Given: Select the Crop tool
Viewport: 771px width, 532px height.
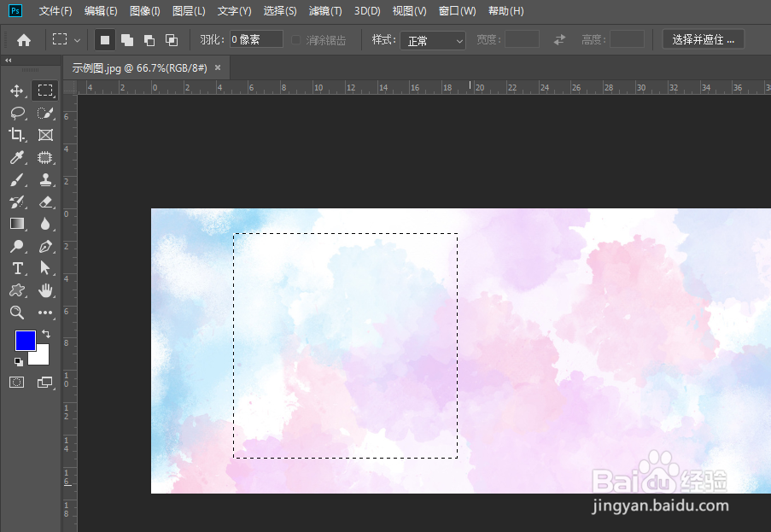Looking at the screenshot, I should click(17, 135).
